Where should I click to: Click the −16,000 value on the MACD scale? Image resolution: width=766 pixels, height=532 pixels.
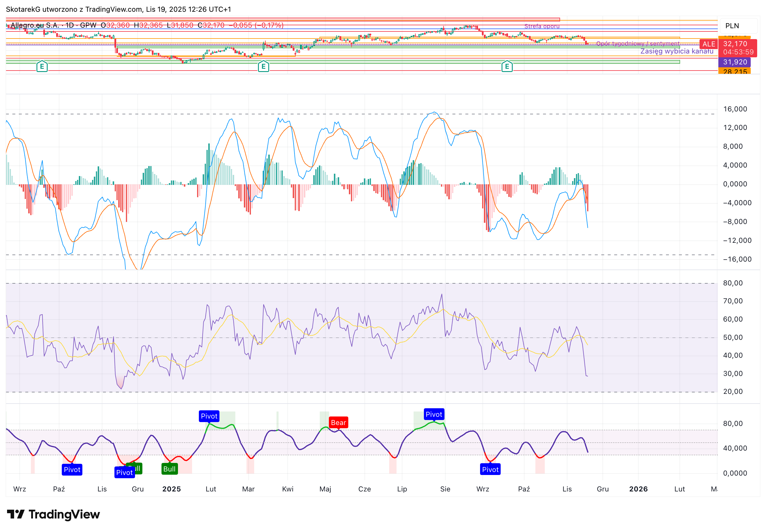click(737, 260)
